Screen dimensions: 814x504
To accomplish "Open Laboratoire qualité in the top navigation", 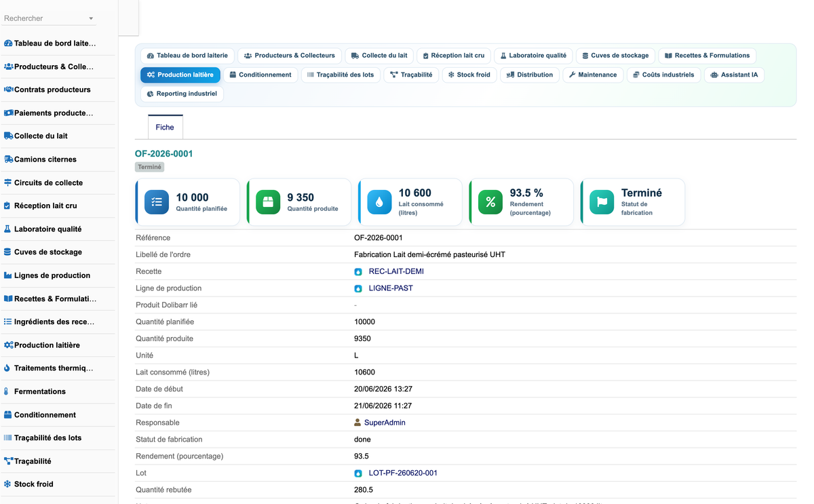I will (x=533, y=56).
